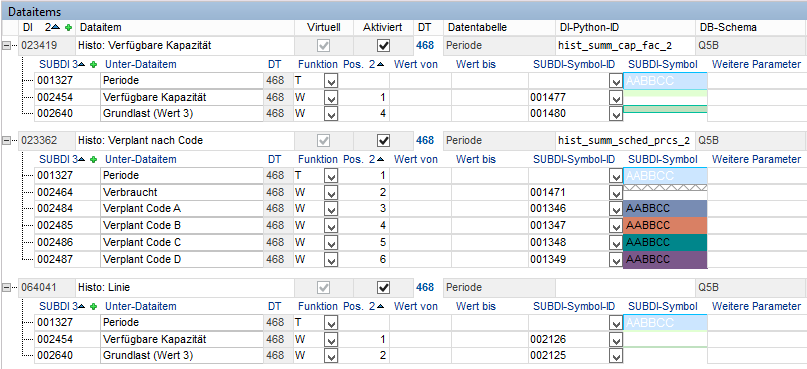The height and width of the screenshot is (369, 807).
Task: Sort Pos. arrow in Verplant nach Code subtable
Action: pyautogui.click(x=380, y=160)
